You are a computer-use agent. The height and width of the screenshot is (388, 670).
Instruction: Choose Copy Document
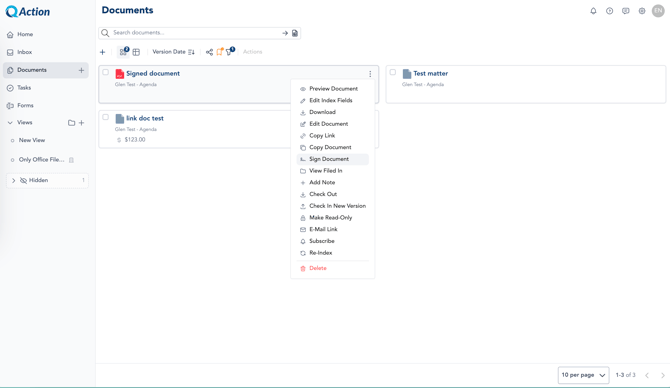[332, 147]
